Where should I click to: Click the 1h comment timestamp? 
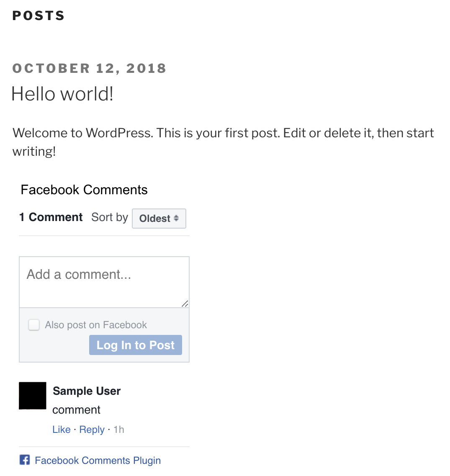tap(119, 430)
